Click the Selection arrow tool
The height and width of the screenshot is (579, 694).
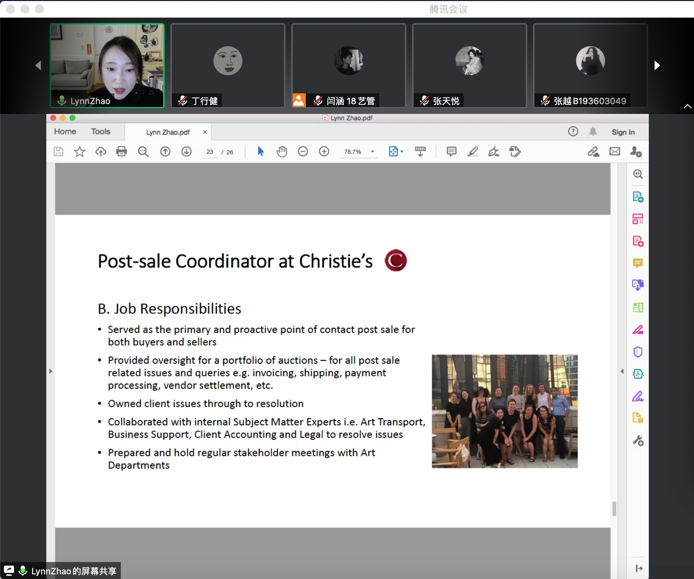pos(261,152)
